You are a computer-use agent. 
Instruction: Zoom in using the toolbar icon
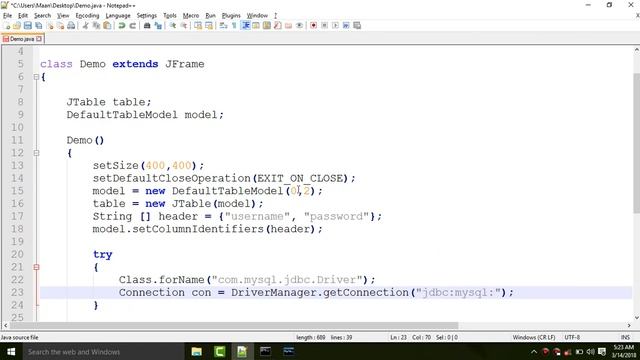coord(173,26)
